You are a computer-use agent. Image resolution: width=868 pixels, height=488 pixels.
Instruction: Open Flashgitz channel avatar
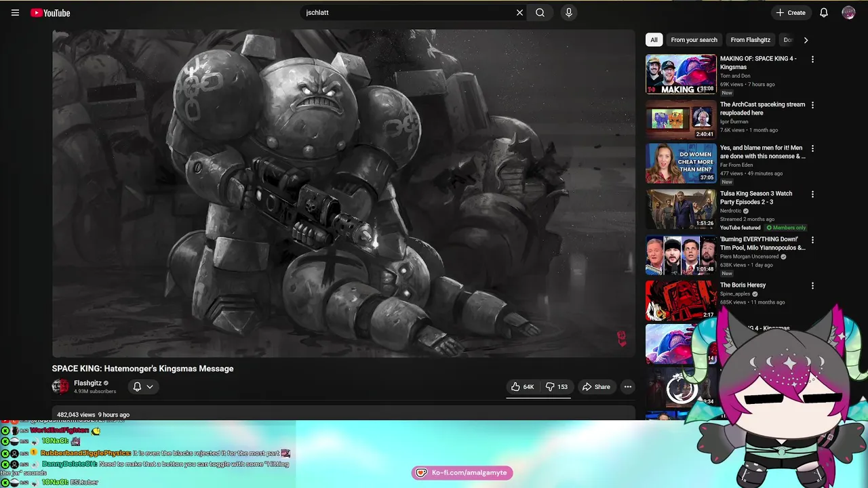(x=60, y=386)
